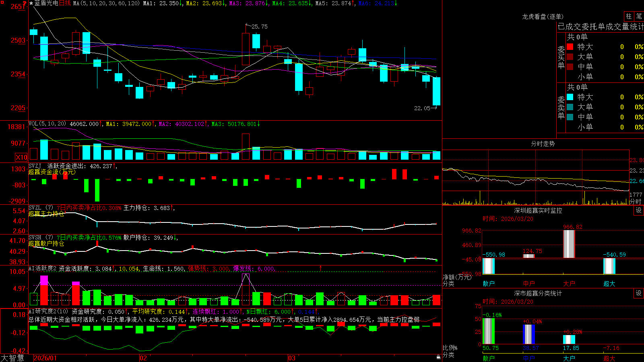
Task: Open 设 settings for 深市超赢分类统计
Action: click(639, 293)
